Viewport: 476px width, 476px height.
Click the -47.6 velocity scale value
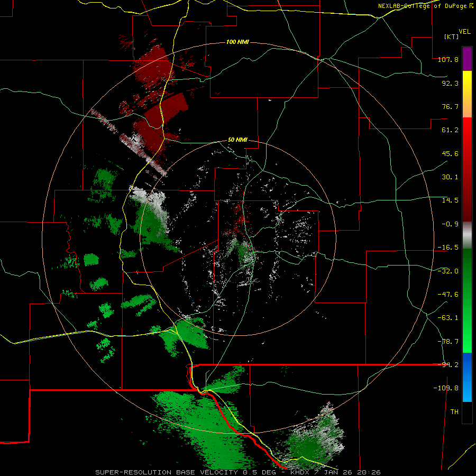(448, 295)
